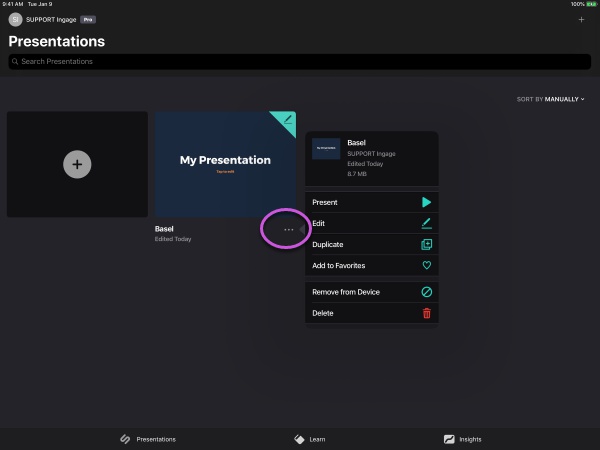
Task: Focus the Search Presentations field
Action: click(x=300, y=62)
